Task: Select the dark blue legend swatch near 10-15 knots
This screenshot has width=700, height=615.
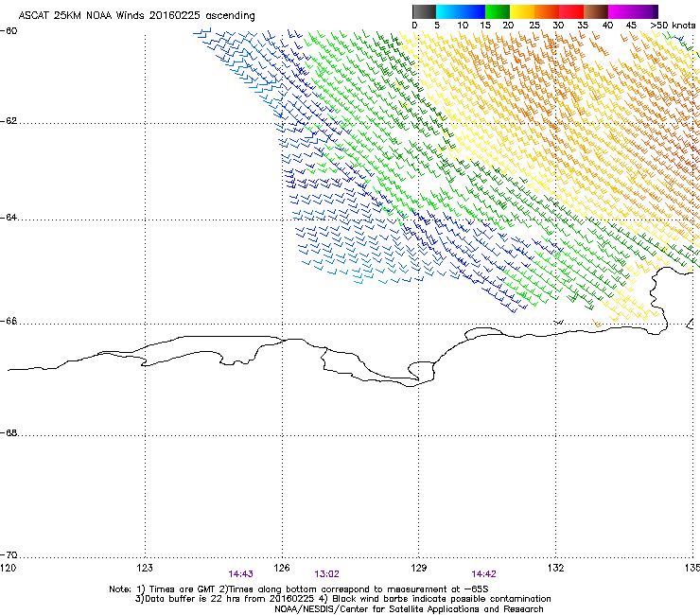Action: [473, 11]
